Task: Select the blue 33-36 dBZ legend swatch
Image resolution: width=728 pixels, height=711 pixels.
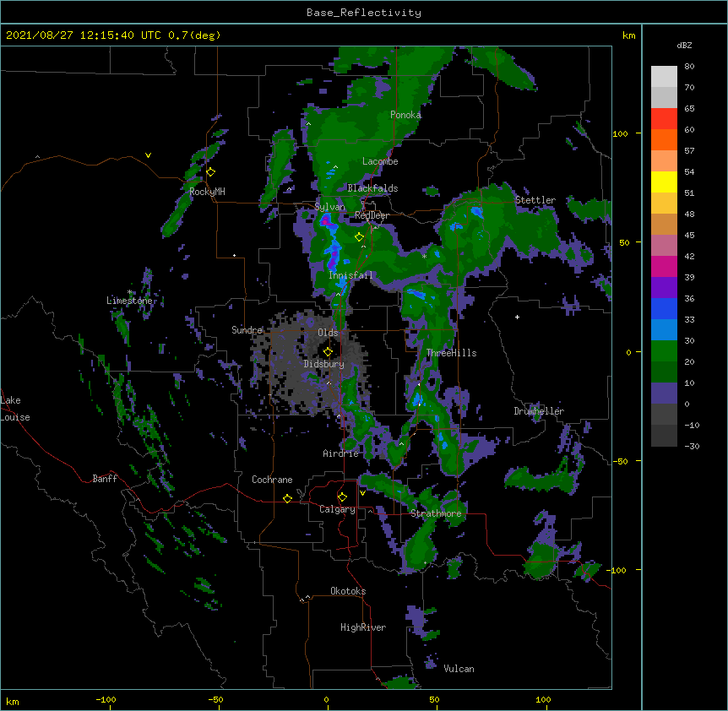Action: coord(664,308)
